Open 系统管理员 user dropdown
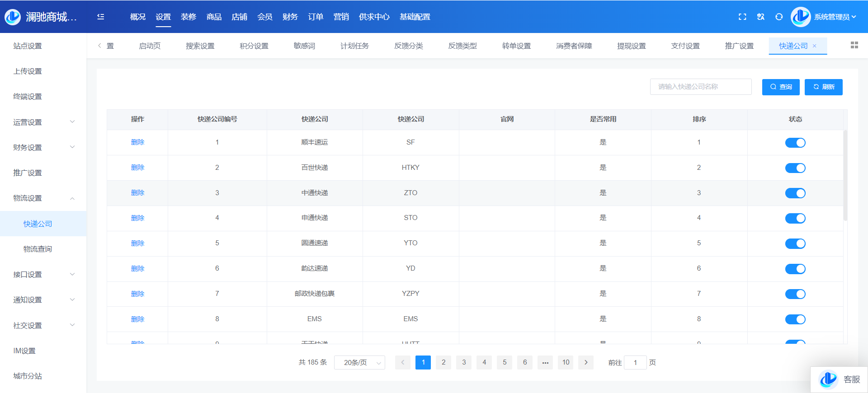This screenshot has width=868, height=393. point(835,17)
